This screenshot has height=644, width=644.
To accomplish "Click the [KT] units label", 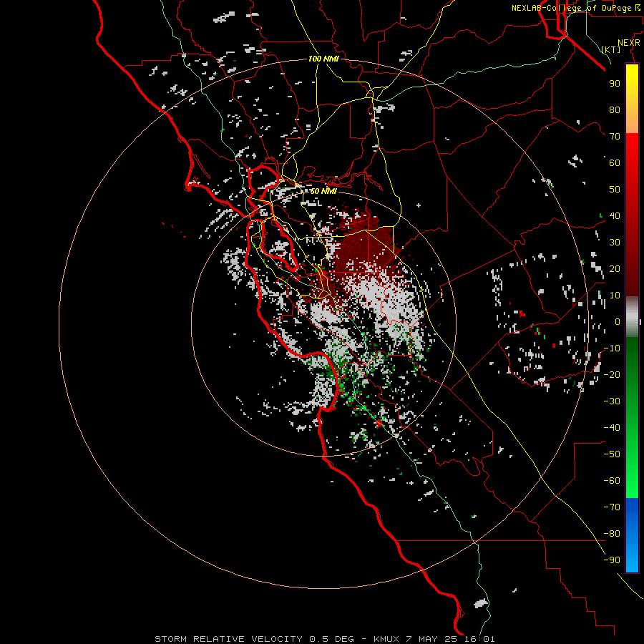I will coord(611,49).
